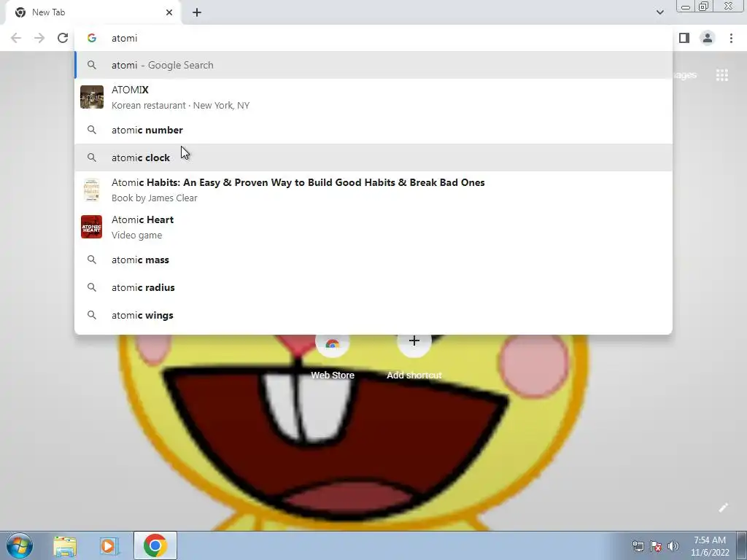Pick the 'atomic wings' suggestion
This screenshot has height=560, width=747.
pyautogui.click(x=373, y=315)
